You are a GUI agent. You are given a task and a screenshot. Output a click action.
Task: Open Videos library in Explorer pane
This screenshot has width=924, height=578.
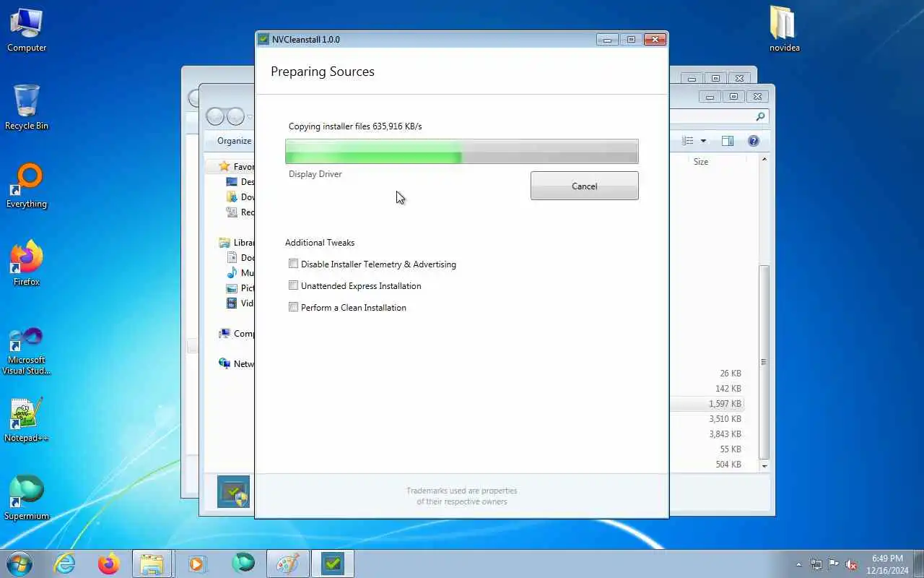click(240, 303)
